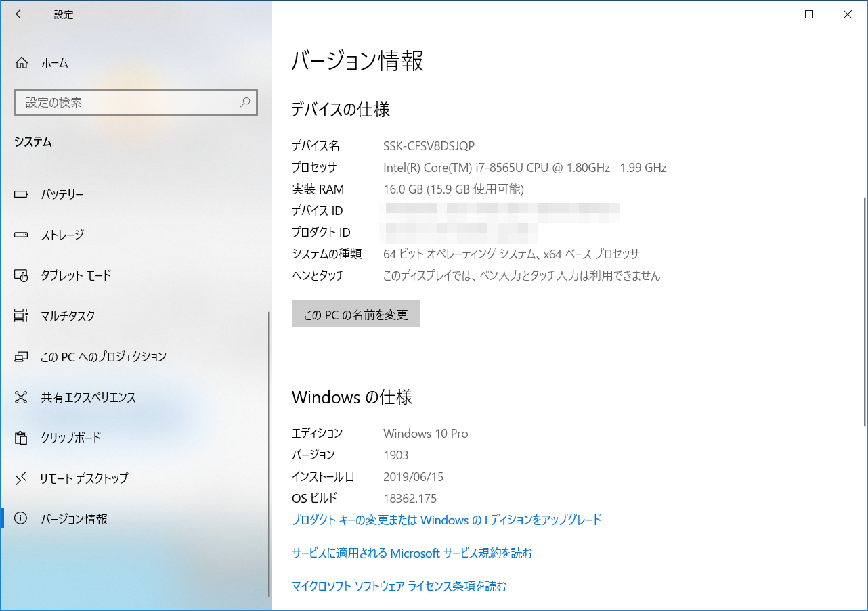Screen dimensions: 868x611
Task: Click この PC の名前を変更 button
Action: (356, 314)
